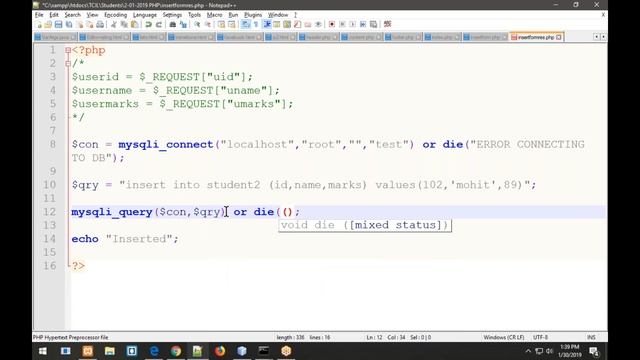The height and width of the screenshot is (360, 640).
Task: Open the Plugins menu
Action: point(253,15)
